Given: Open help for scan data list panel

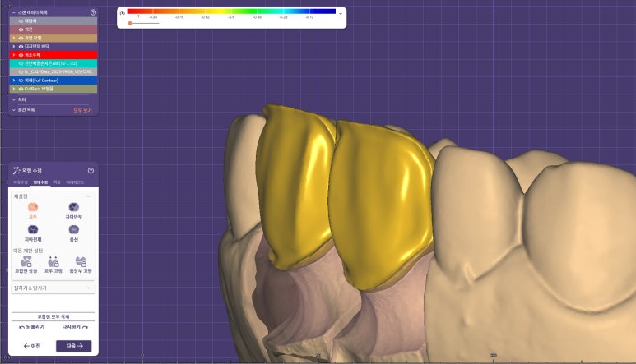Looking at the screenshot, I should tap(93, 12).
